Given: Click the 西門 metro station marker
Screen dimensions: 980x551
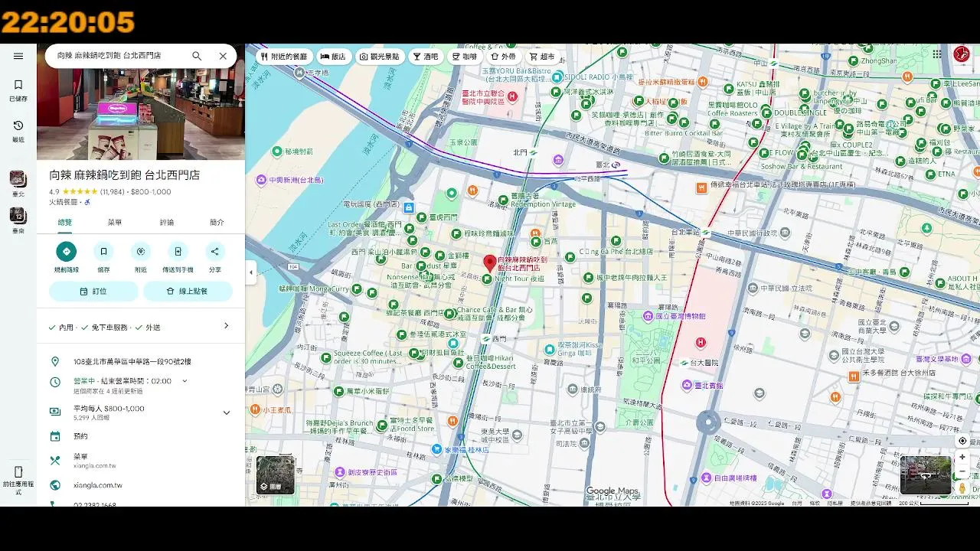Looking at the screenshot, I should click(x=486, y=338).
